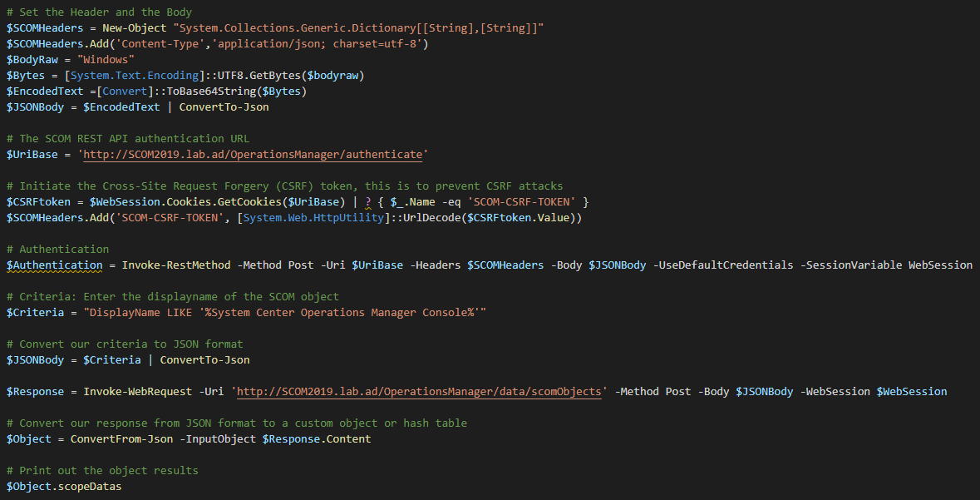Click ToBase64String method call
Image resolution: width=980 pixels, height=500 pixels.
pos(211,92)
